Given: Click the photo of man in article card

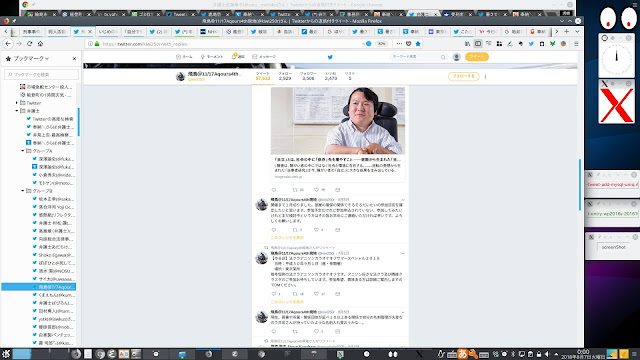Looking at the screenshot, I should click(x=338, y=120).
